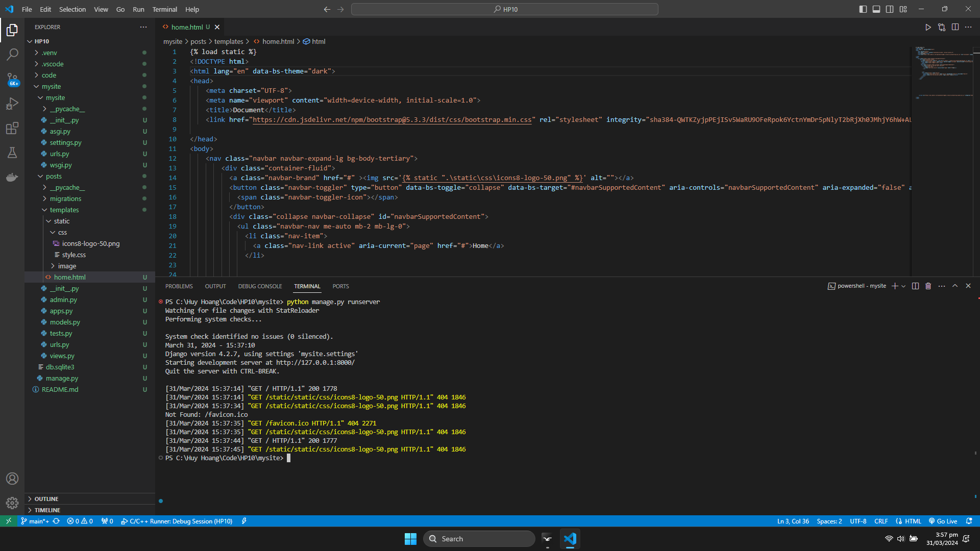Change CRLF end of line sequence
980x551 pixels.
click(x=881, y=521)
